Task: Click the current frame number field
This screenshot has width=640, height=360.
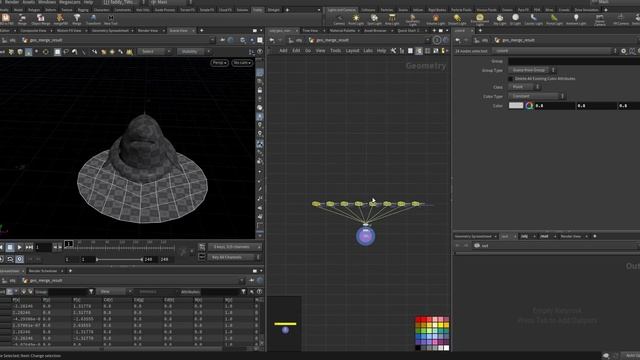Action: 44,247
